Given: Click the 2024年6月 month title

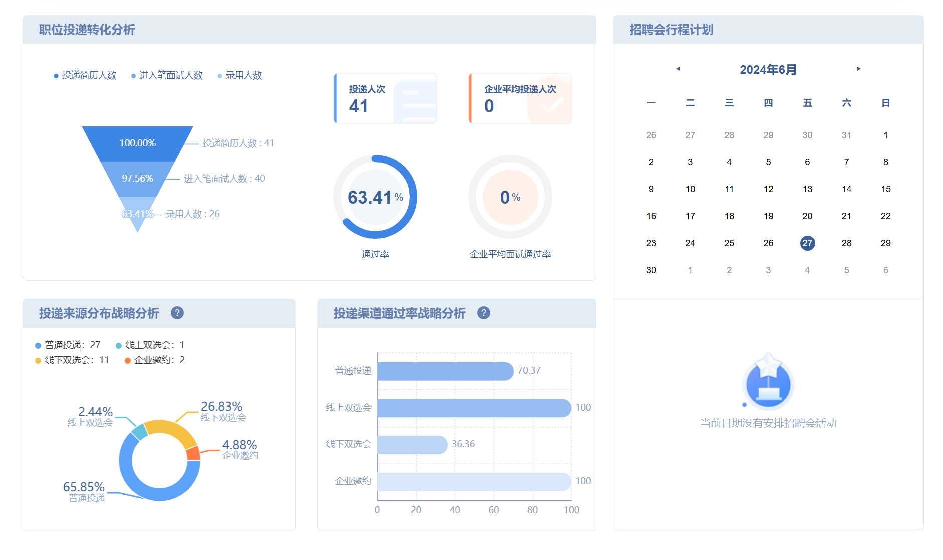Looking at the screenshot, I should pos(768,70).
